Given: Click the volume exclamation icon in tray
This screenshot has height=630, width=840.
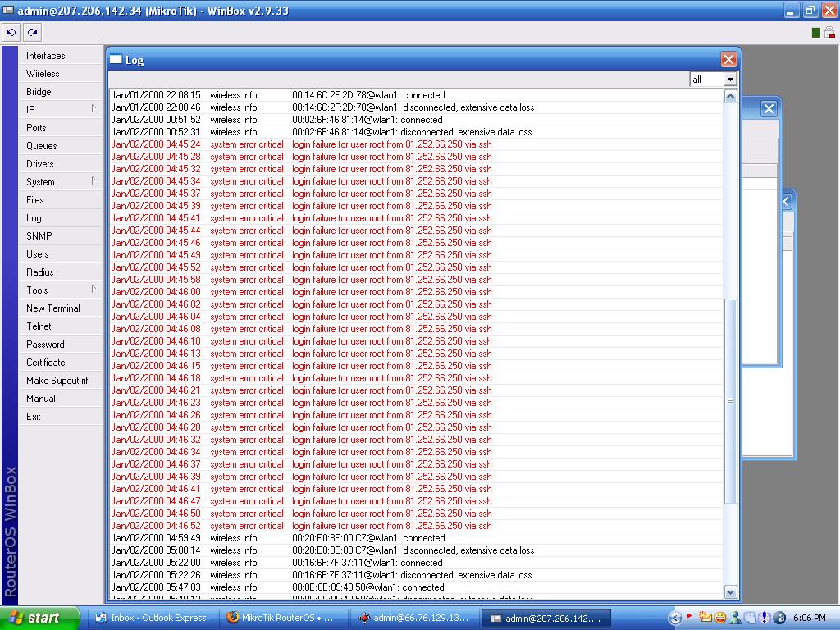Looking at the screenshot, I should [x=765, y=618].
